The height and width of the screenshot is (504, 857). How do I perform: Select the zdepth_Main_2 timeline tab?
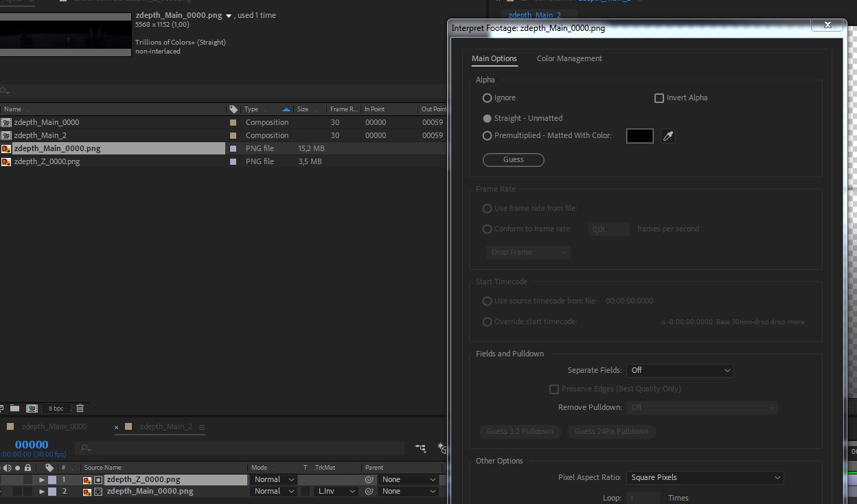(165, 426)
